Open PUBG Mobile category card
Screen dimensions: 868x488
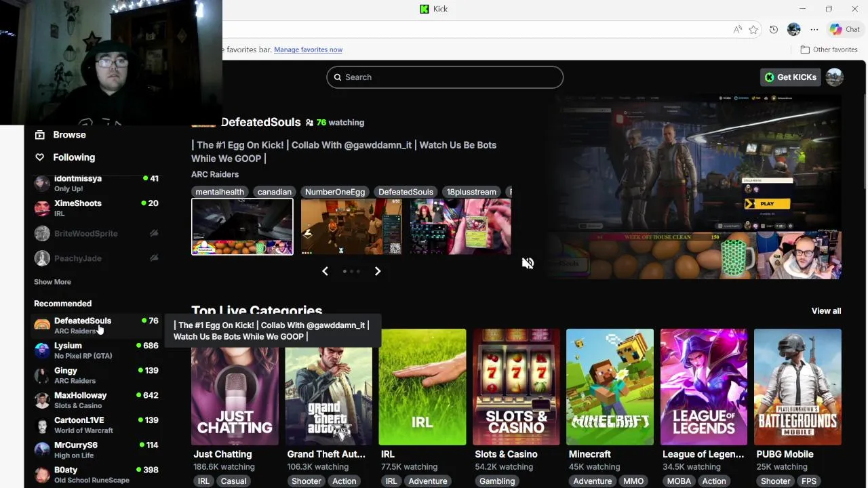[797, 387]
